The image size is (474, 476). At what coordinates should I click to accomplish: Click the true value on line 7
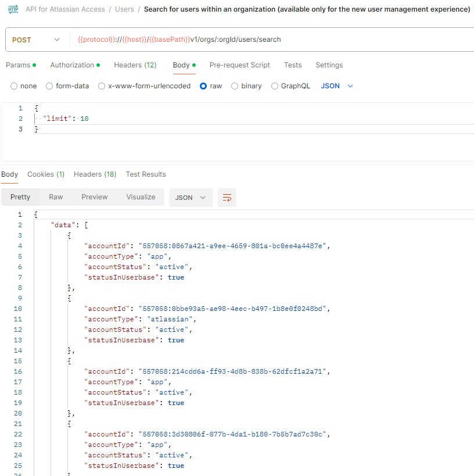(176, 277)
